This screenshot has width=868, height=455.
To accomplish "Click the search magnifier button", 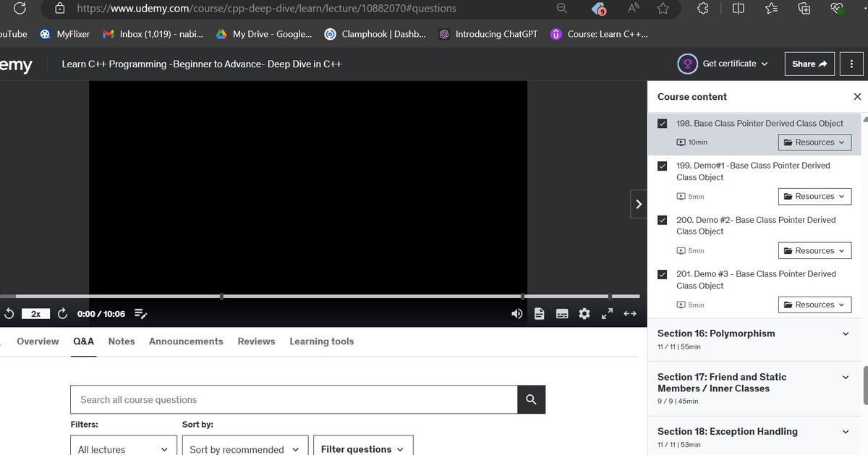I will coord(532,399).
